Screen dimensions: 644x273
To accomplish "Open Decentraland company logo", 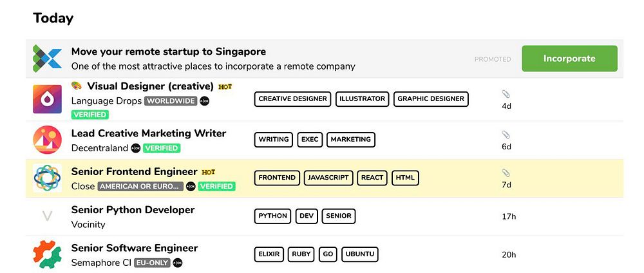I will point(47,140).
